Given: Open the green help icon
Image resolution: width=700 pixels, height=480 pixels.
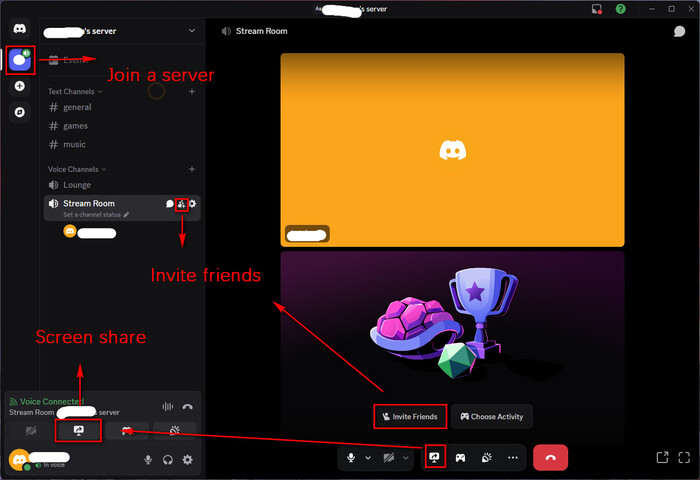Looking at the screenshot, I should 621,9.
